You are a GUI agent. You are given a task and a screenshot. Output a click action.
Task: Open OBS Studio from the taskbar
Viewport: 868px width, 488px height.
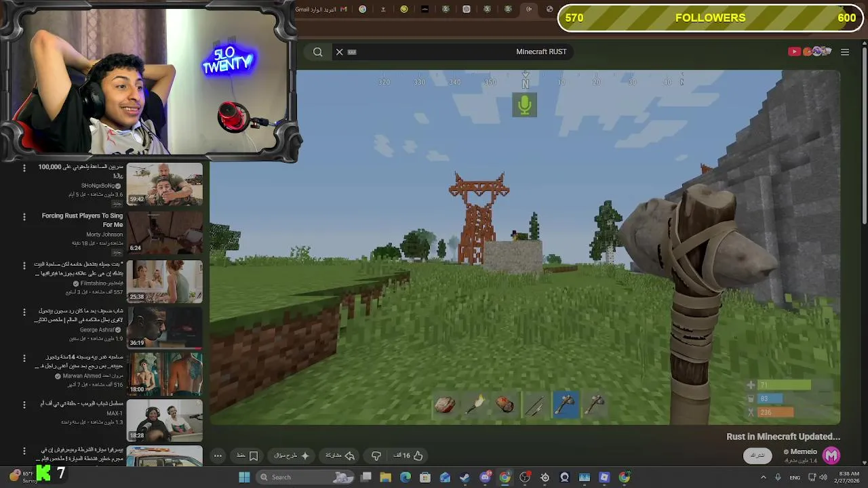(x=525, y=477)
